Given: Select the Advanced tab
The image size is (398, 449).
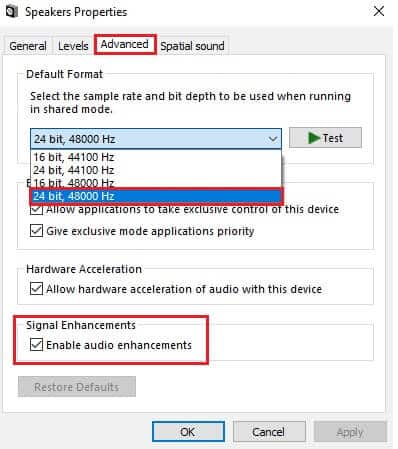Looking at the screenshot, I should tap(125, 44).
